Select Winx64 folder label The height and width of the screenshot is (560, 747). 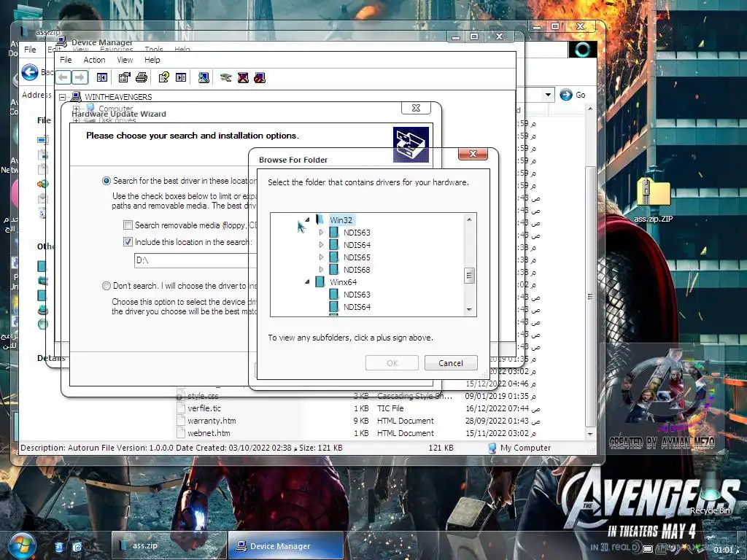point(343,282)
